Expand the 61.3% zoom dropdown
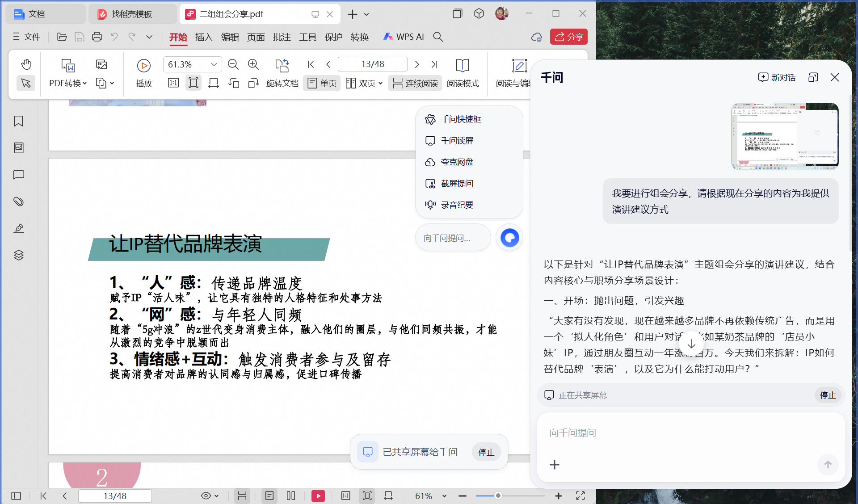Image resolution: width=858 pixels, height=504 pixels. 214,64
